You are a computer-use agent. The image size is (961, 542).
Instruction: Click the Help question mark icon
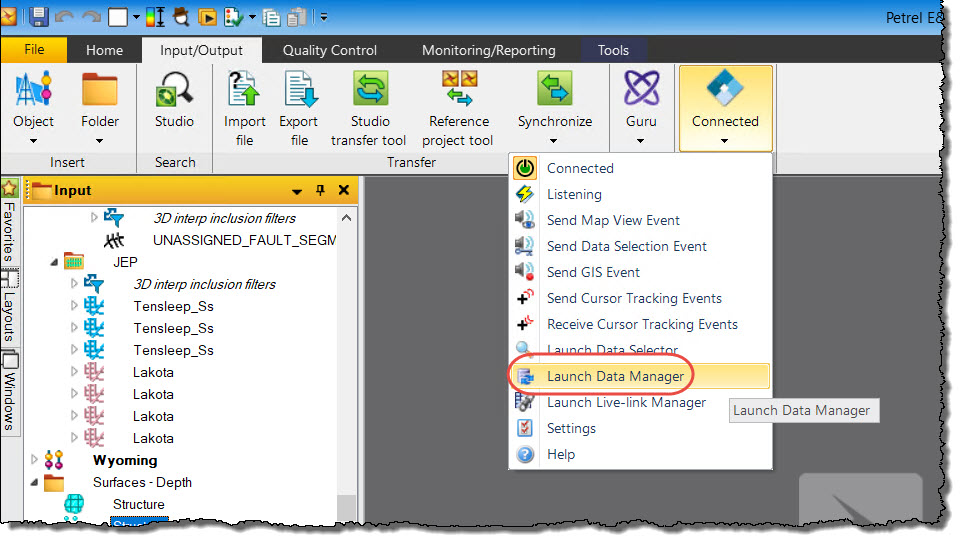coord(525,454)
